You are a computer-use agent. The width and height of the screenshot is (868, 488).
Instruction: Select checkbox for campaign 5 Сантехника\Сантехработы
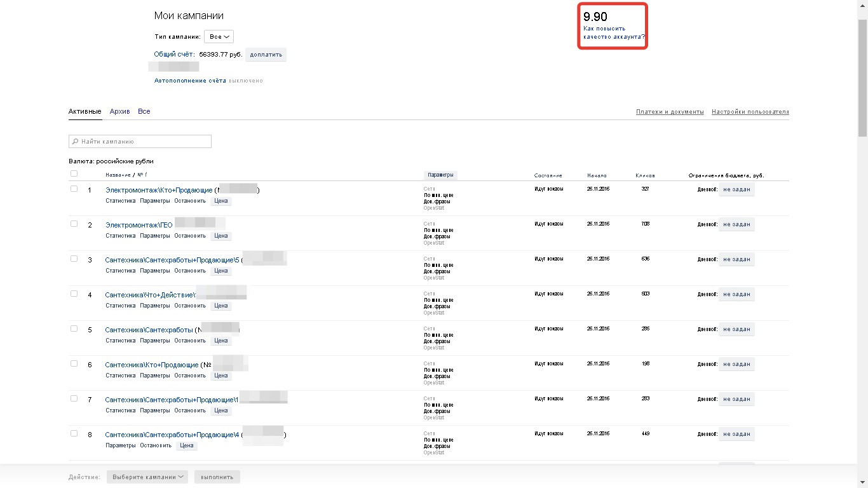click(x=74, y=329)
